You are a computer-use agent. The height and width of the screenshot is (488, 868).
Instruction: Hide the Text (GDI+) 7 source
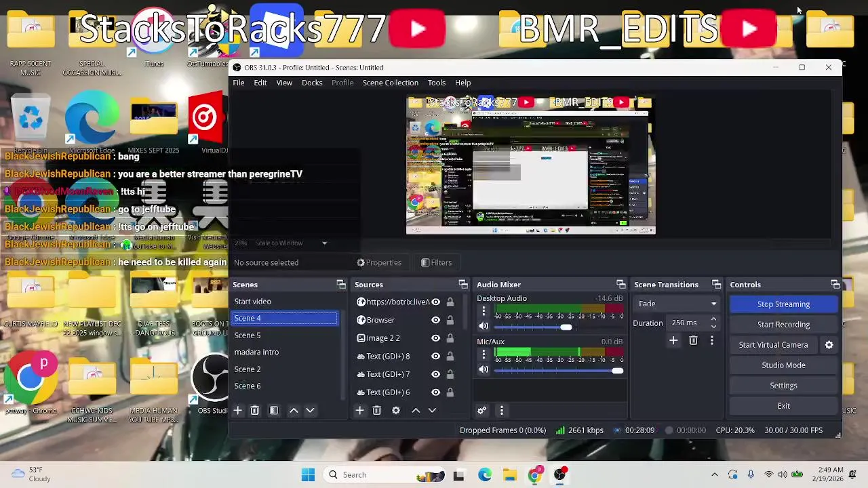pos(436,374)
